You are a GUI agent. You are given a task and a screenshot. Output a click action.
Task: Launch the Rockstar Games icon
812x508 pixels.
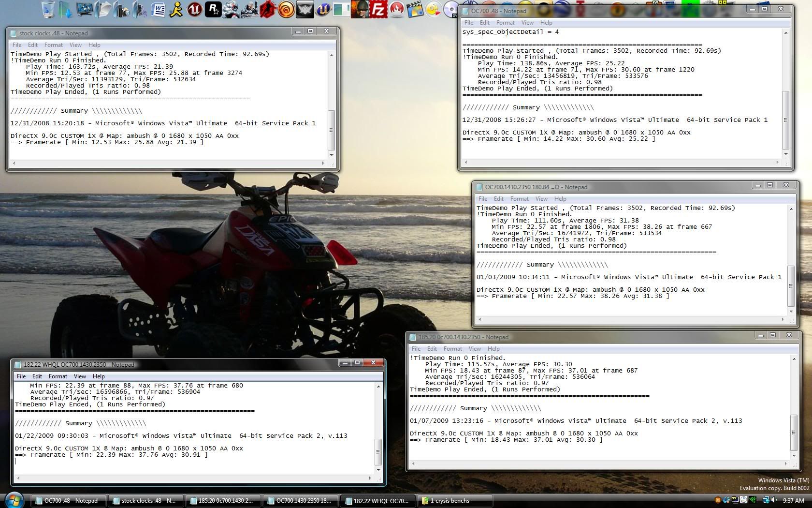[x=213, y=10]
